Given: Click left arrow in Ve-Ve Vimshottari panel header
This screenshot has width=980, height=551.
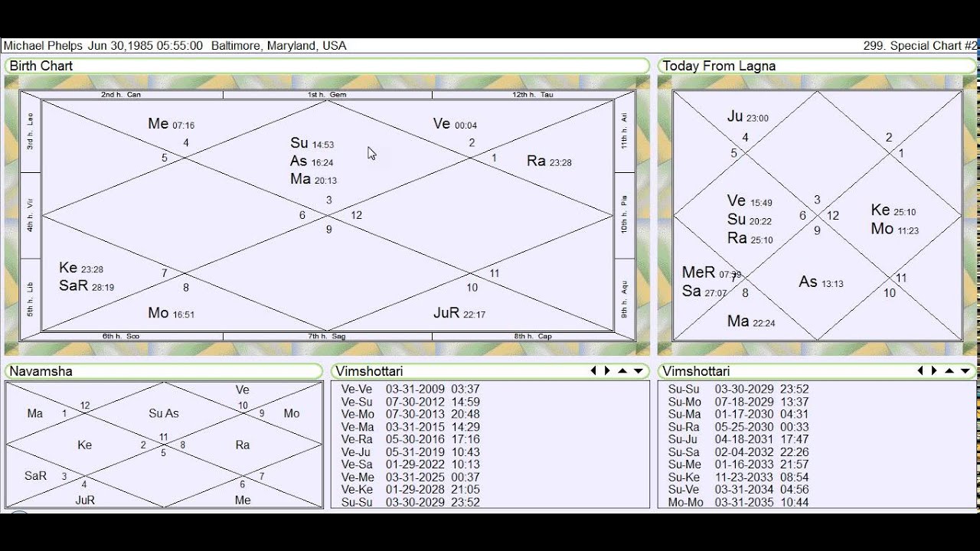Looking at the screenshot, I should click(x=593, y=371).
